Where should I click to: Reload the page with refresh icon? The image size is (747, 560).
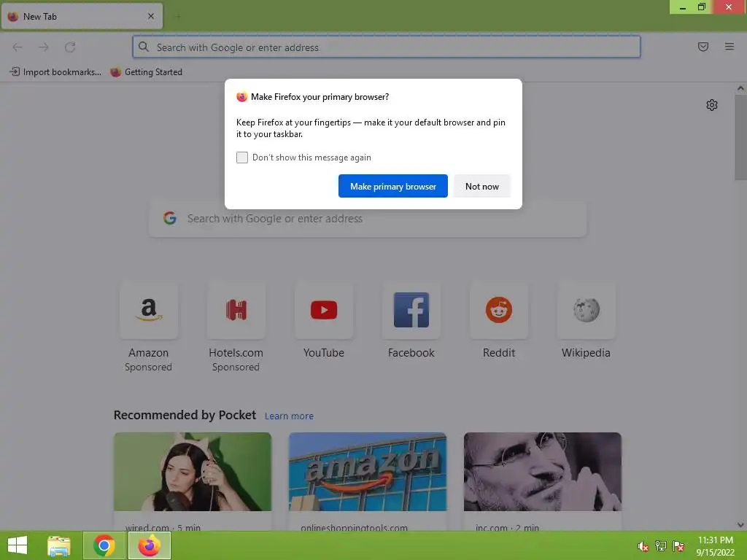pos(70,47)
